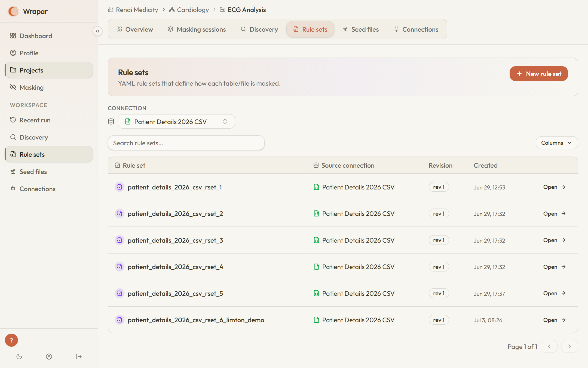Open Dashboard from the sidebar

pyautogui.click(x=49, y=36)
